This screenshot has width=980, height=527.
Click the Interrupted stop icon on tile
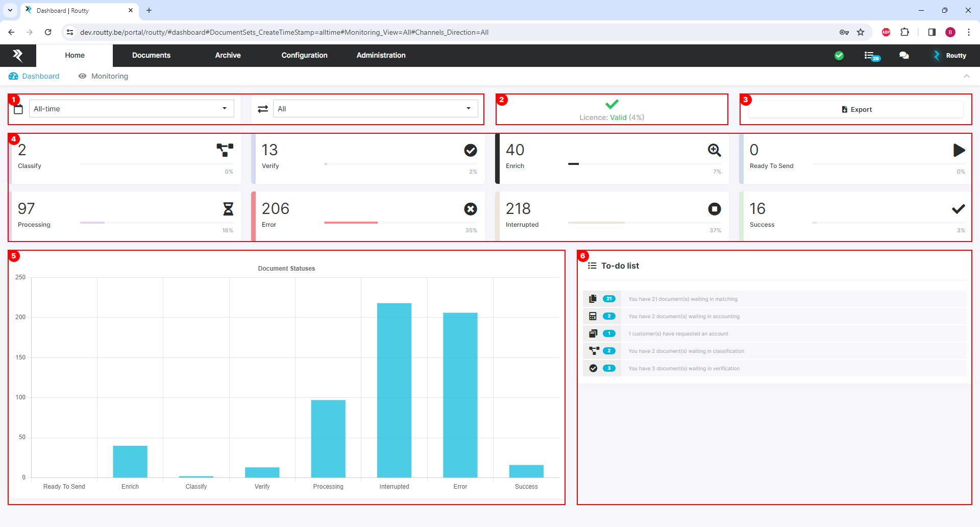tap(714, 209)
